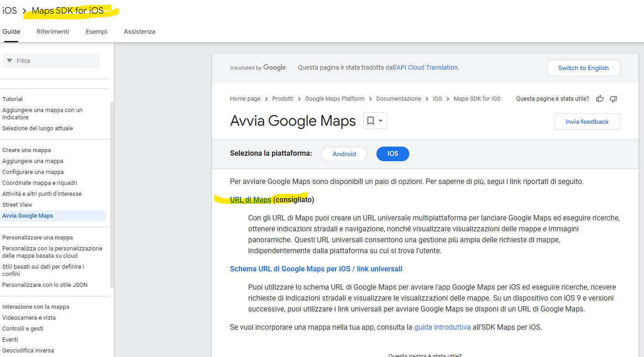Image resolution: width=644 pixels, height=357 pixels.
Task: Open Personalizza con la personalizzazione delle mappe
Action: point(52,252)
